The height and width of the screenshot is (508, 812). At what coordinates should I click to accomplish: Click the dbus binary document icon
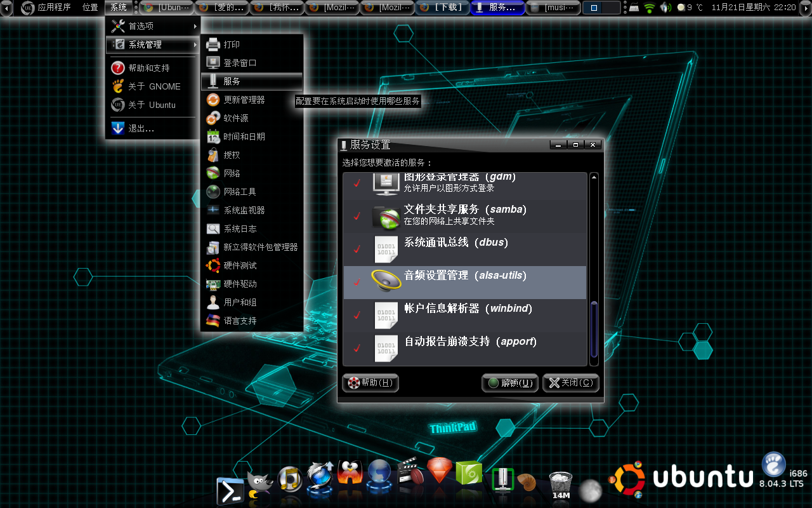386,249
